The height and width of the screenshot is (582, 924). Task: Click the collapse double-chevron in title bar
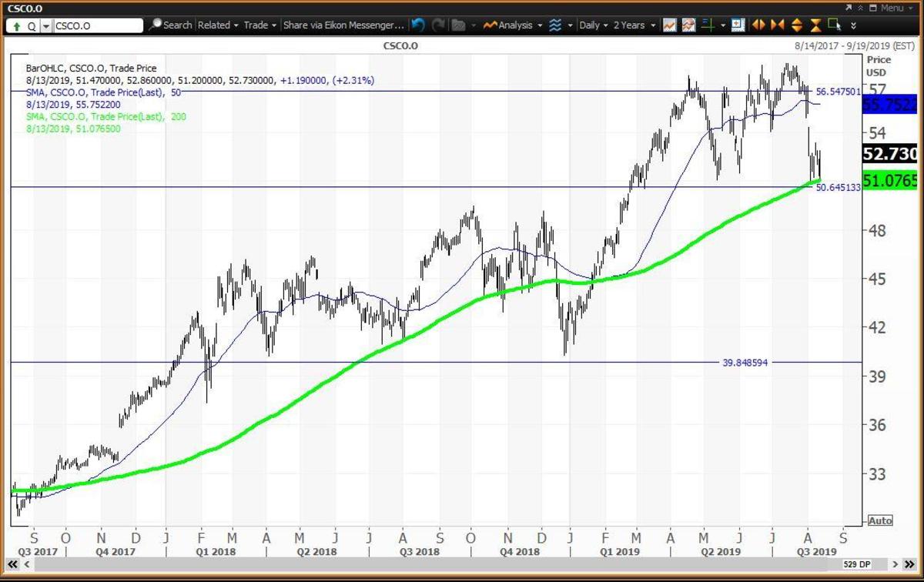click(x=860, y=8)
